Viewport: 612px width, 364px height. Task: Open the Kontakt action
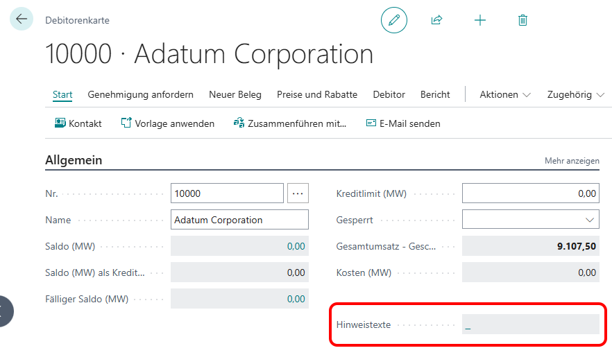[78, 123]
